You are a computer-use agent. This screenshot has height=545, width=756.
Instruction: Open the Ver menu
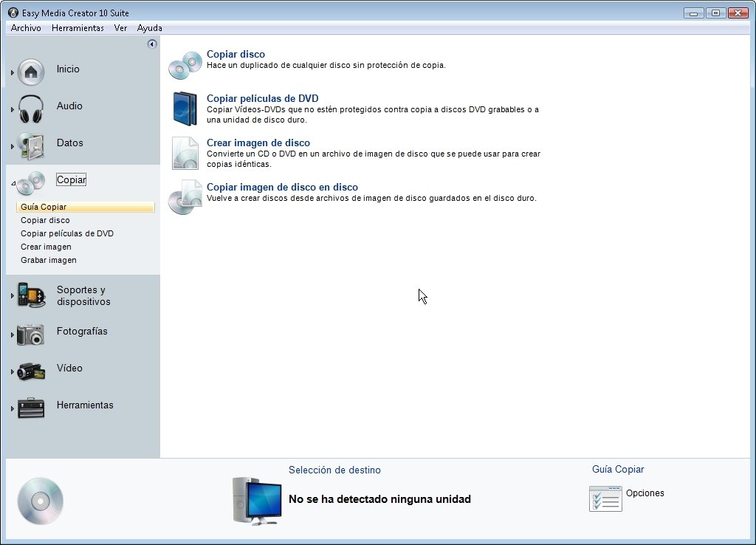coord(120,28)
